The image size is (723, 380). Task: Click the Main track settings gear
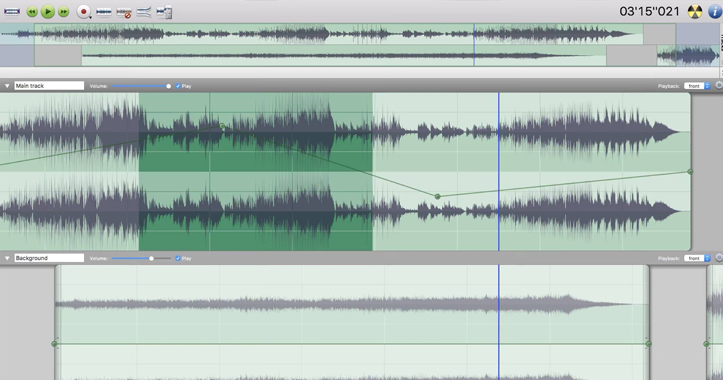pyautogui.click(x=718, y=85)
